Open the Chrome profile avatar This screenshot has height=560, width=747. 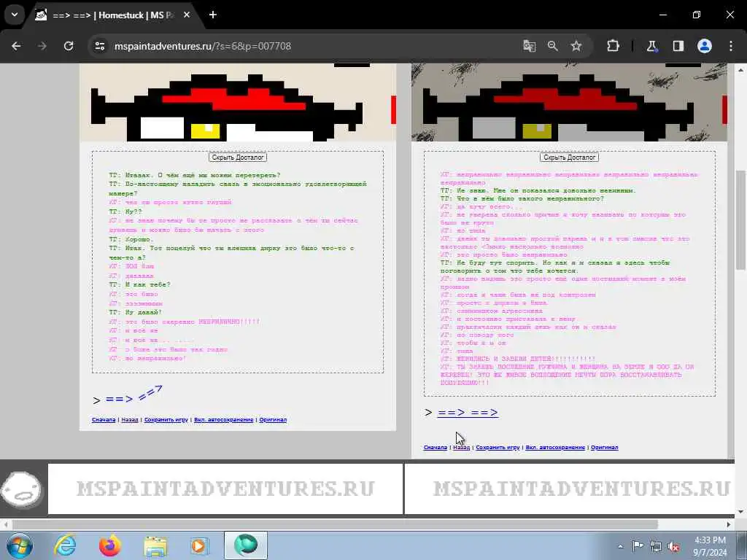[x=705, y=46]
